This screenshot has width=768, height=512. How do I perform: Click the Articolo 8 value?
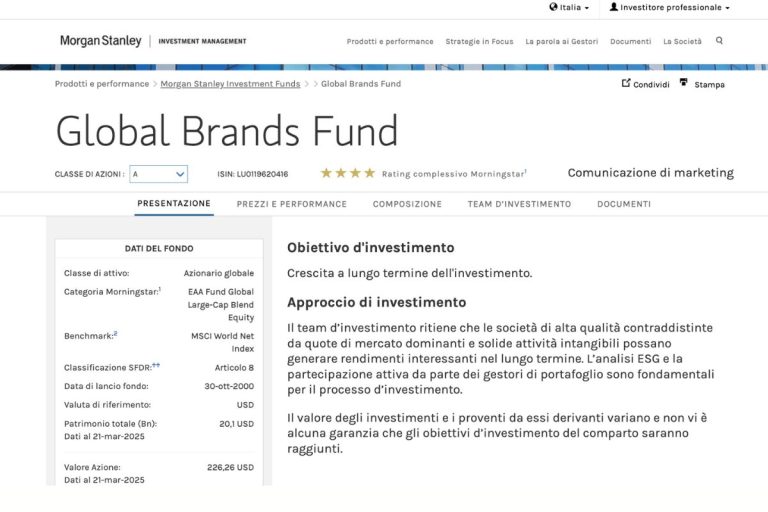[x=234, y=368]
